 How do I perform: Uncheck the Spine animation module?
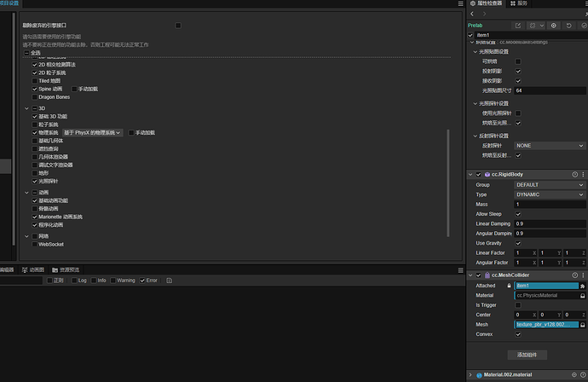(x=34, y=90)
